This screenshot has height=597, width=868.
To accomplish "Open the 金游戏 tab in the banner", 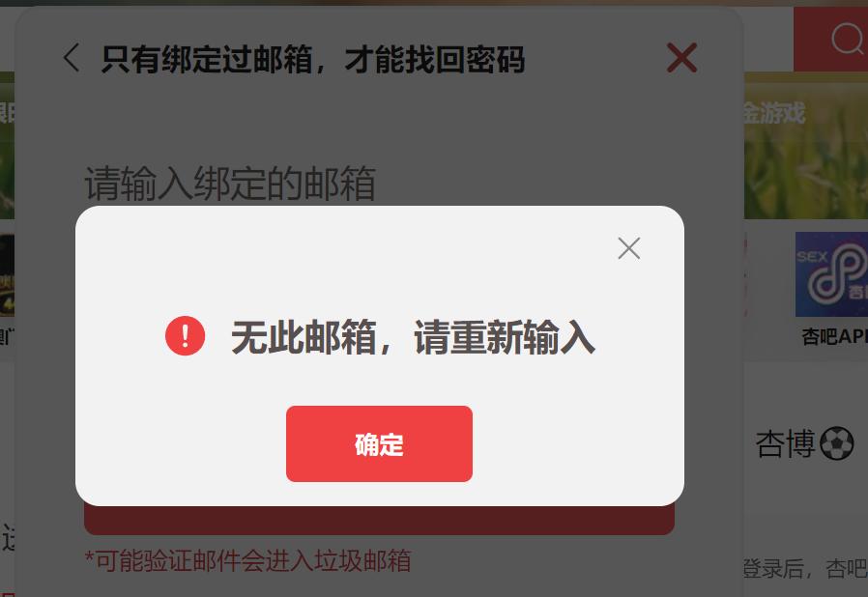I will (774, 113).
